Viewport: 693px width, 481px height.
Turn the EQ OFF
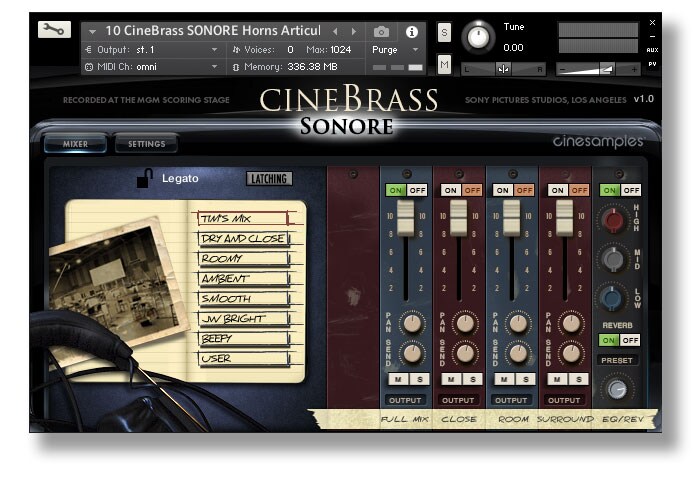pos(631,190)
